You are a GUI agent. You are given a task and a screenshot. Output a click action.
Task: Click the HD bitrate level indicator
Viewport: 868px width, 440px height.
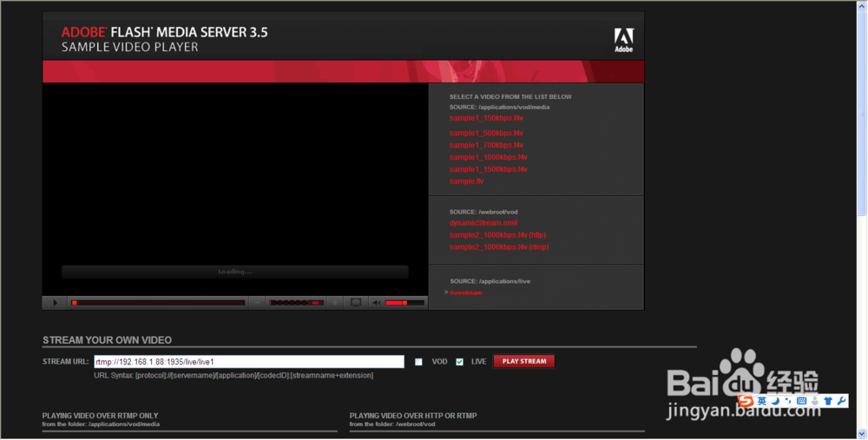click(297, 303)
